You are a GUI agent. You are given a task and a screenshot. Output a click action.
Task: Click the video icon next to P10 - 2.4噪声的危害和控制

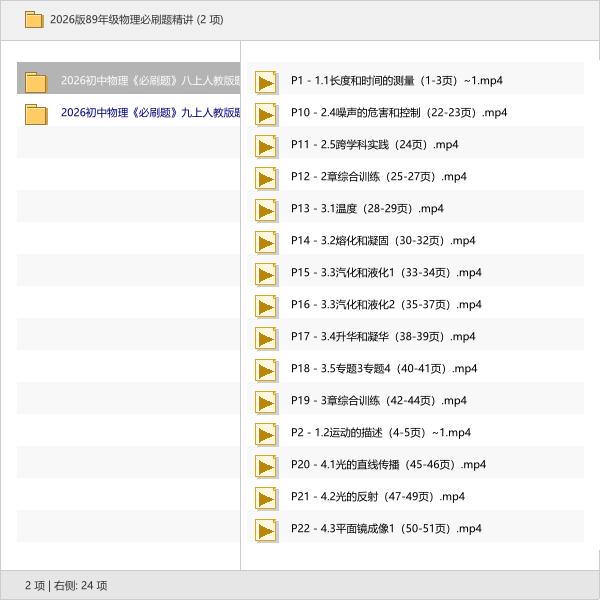point(266,113)
